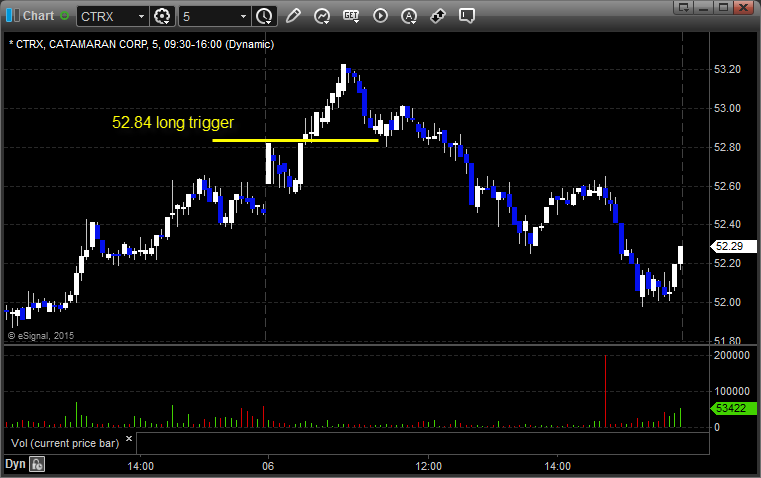The width and height of the screenshot is (761, 478).
Task: Click the 06 date axis label
Action: (x=268, y=466)
